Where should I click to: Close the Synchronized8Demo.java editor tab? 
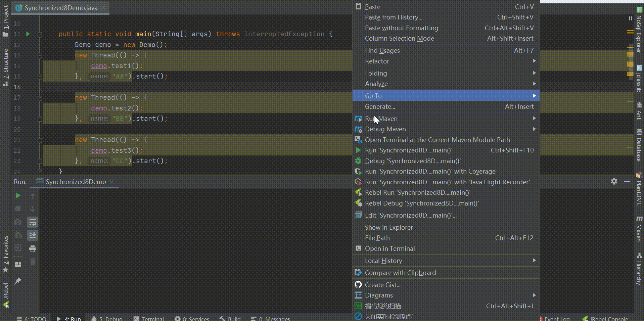click(x=103, y=8)
